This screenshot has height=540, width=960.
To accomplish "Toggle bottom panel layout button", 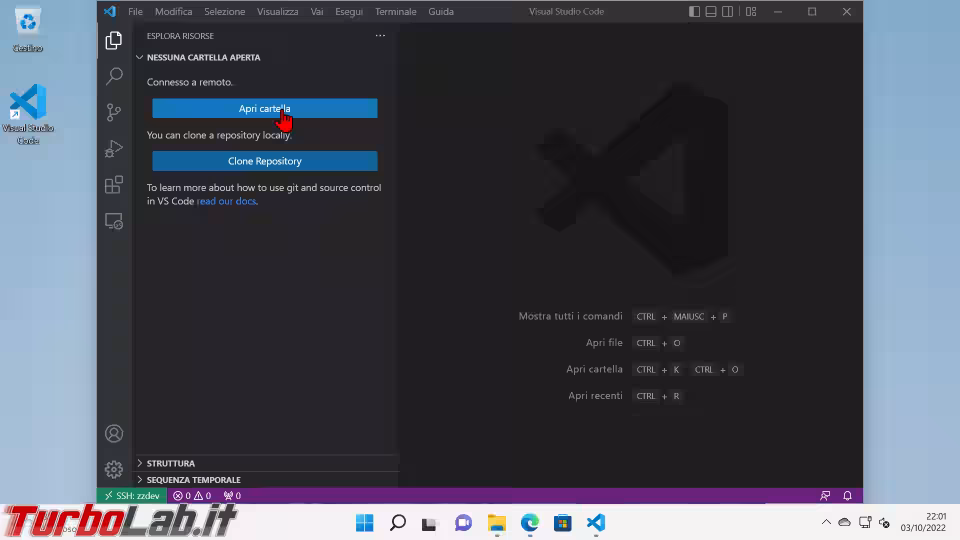I will [711, 12].
